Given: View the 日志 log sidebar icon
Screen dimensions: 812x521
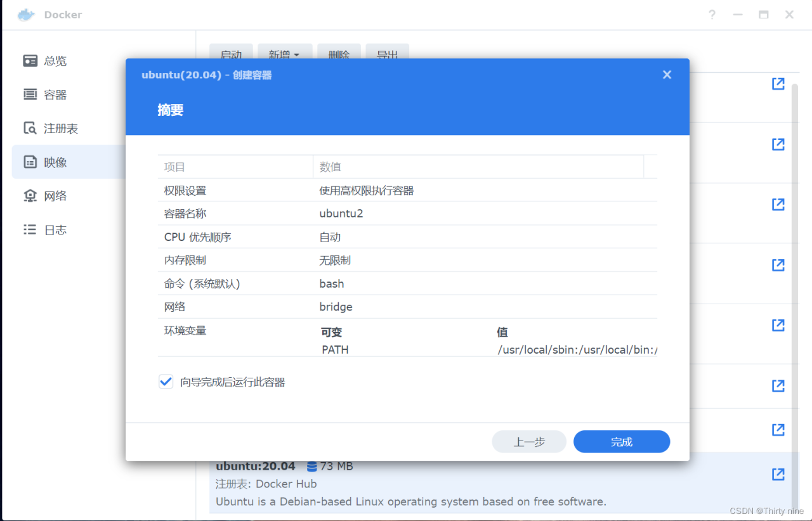Looking at the screenshot, I should point(29,229).
